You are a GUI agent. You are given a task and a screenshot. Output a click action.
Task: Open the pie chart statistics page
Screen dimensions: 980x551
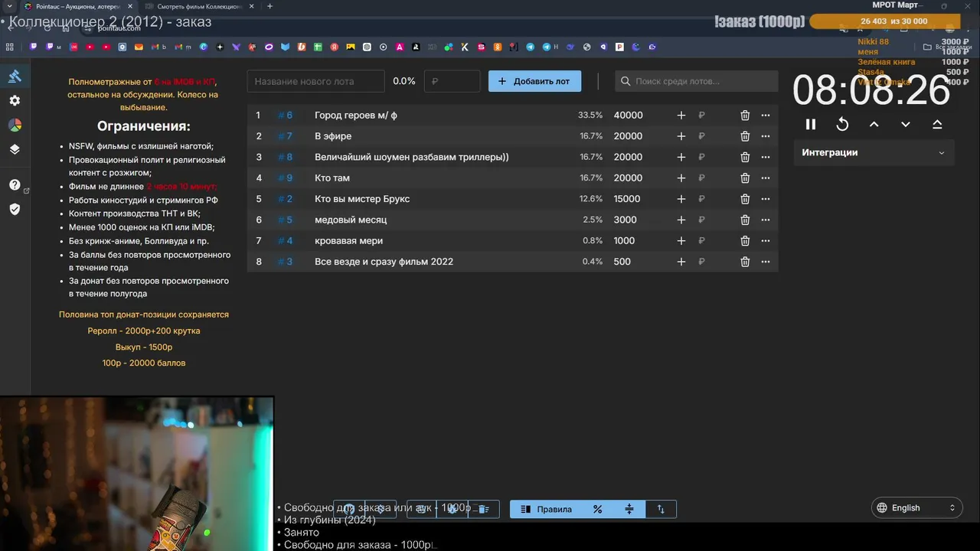click(15, 125)
